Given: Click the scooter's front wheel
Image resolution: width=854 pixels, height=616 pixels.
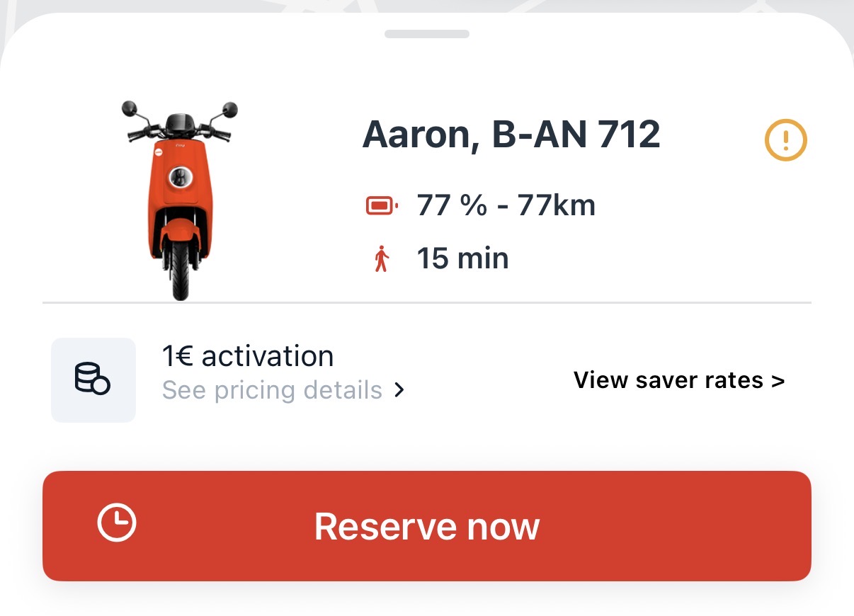Looking at the screenshot, I should point(180,272).
